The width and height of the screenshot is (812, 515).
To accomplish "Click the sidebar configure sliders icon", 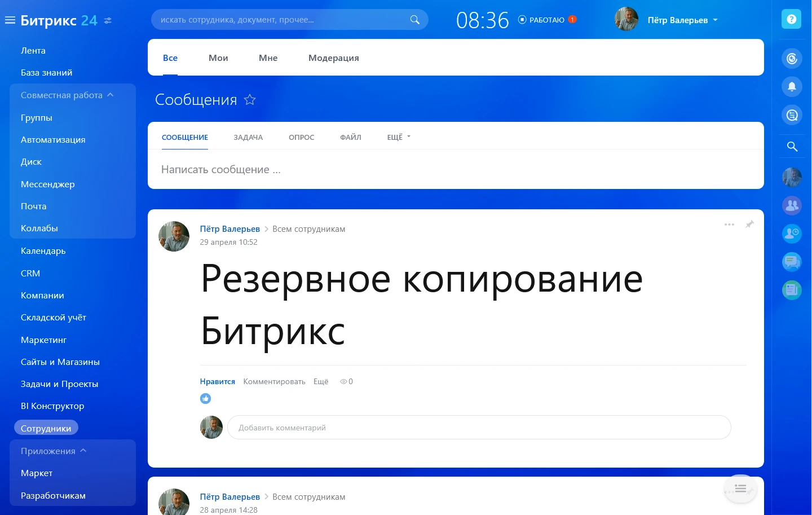I will [x=108, y=20].
